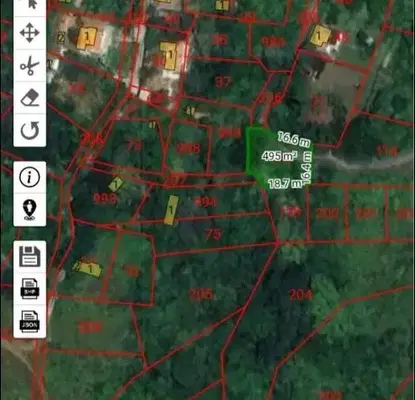
Task: Select parcel labeled 37
Action: point(223,81)
